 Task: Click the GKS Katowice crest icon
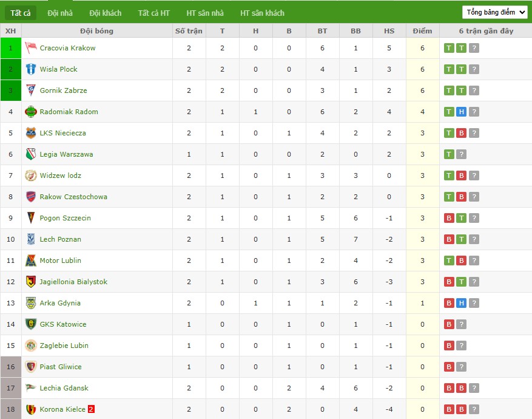(x=31, y=324)
